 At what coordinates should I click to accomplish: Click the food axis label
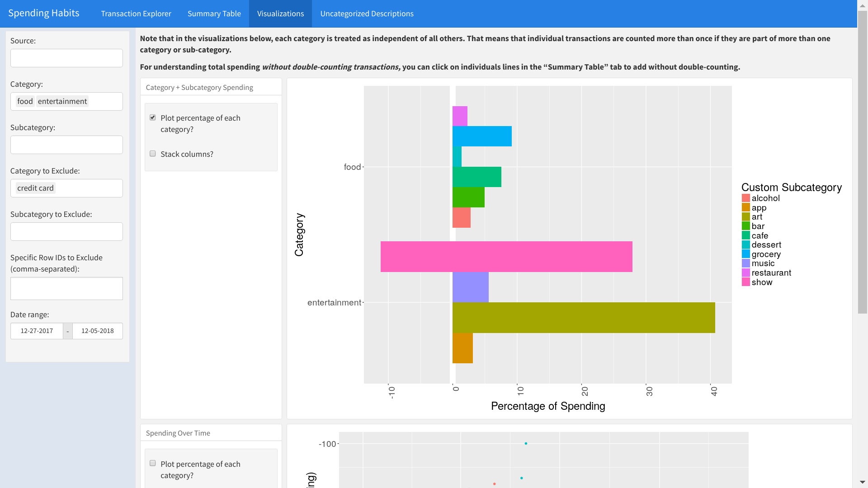pos(352,167)
